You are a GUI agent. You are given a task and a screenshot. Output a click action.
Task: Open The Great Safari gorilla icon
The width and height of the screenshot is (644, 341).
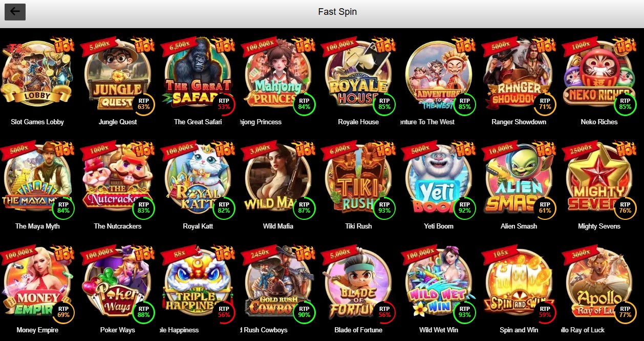coord(198,75)
